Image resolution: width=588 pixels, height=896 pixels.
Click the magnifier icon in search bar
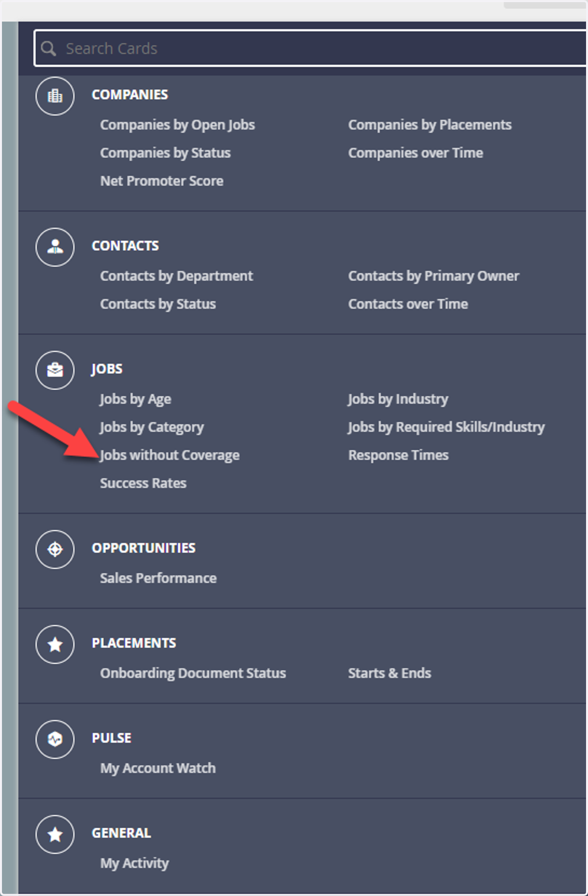click(48, 49)
